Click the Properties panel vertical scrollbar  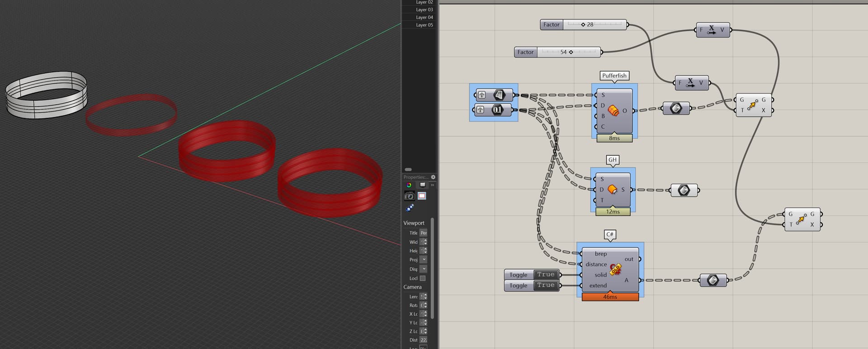click(x=432, y=268)
